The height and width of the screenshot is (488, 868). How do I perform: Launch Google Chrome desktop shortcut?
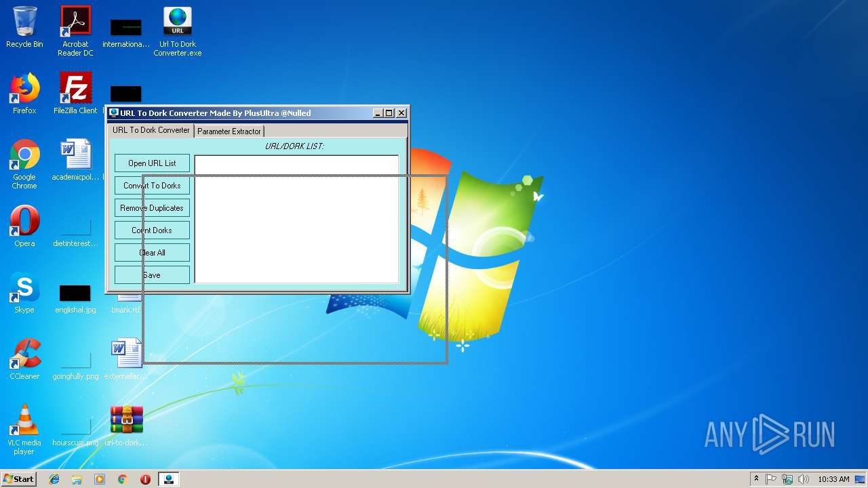pos(24,164)
